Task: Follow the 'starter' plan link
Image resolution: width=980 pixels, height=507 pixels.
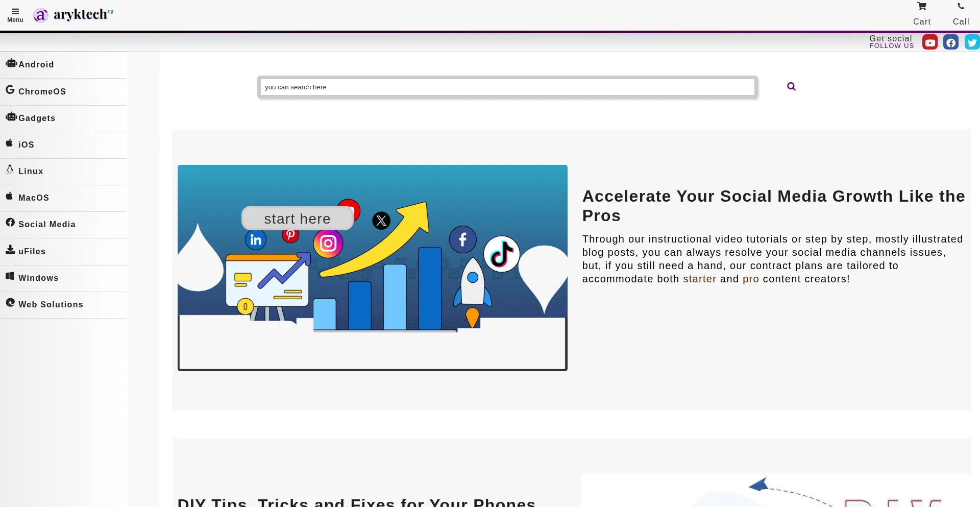Action: click(700, 279)
